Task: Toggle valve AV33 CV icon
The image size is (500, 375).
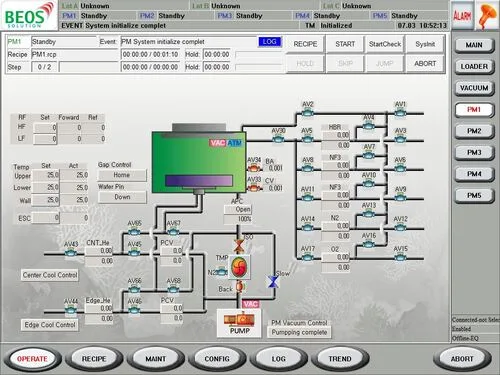Action: (x=254, y=188)
